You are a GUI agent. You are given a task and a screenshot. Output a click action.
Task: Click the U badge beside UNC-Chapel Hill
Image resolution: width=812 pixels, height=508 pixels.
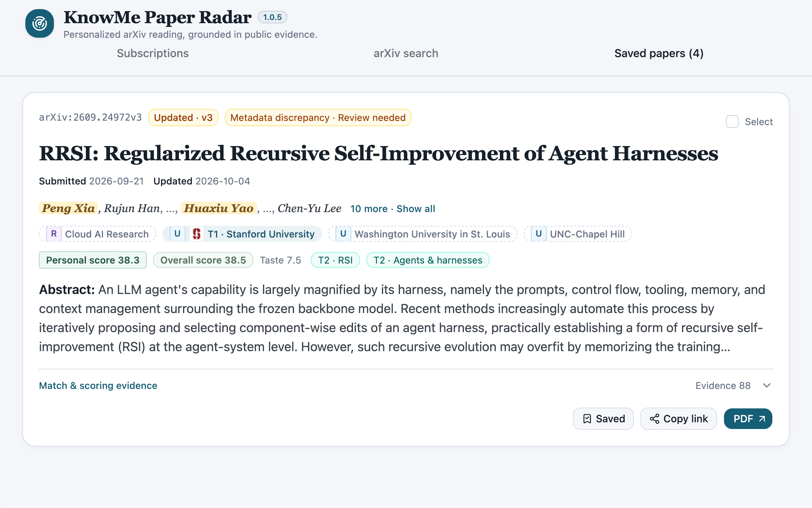coord(539,234)
